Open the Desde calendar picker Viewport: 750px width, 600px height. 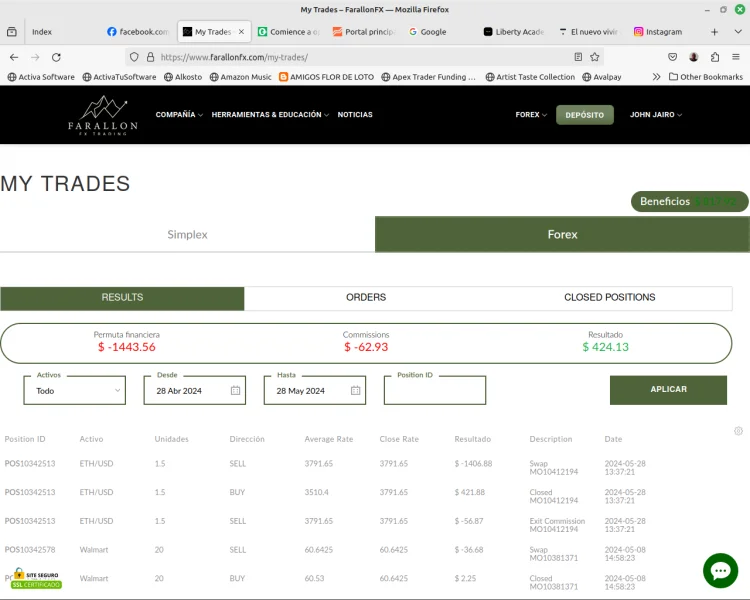(236, 391)
